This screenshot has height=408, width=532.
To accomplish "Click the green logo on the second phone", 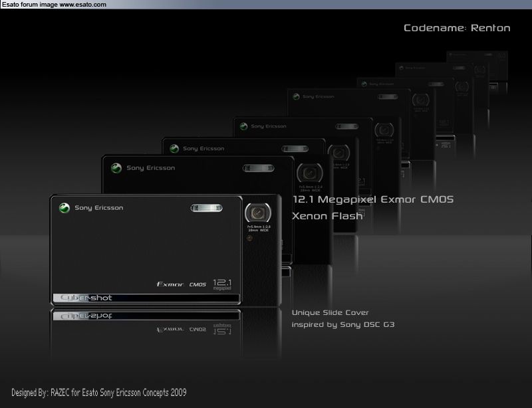I will click(116, 168).
